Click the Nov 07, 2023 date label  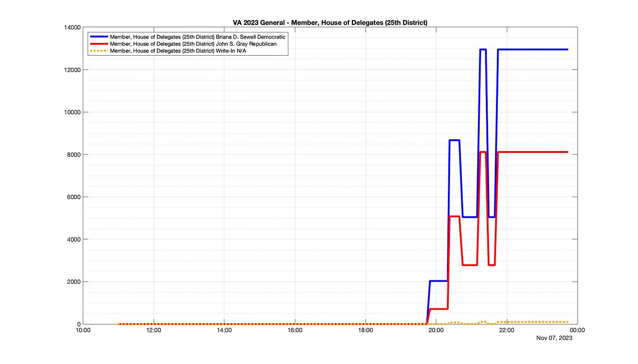click(554, 338)
